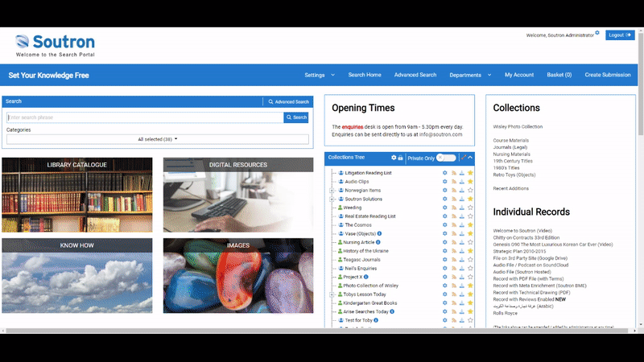The height and width of the screenshot is (362, 644).
Task: Star the Teagasc Journals collection
Action: pos(470,259)
